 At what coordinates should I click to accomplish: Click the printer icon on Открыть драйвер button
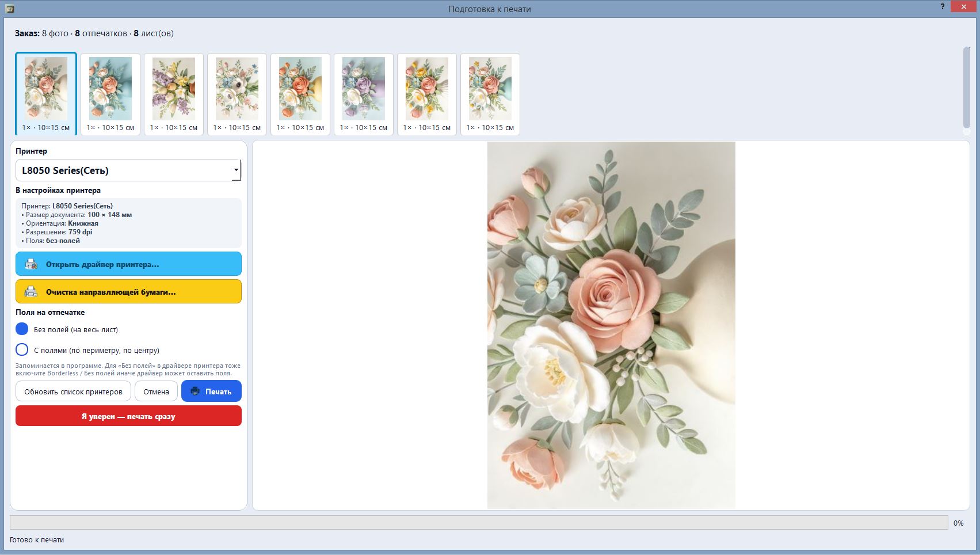[31, 264]
